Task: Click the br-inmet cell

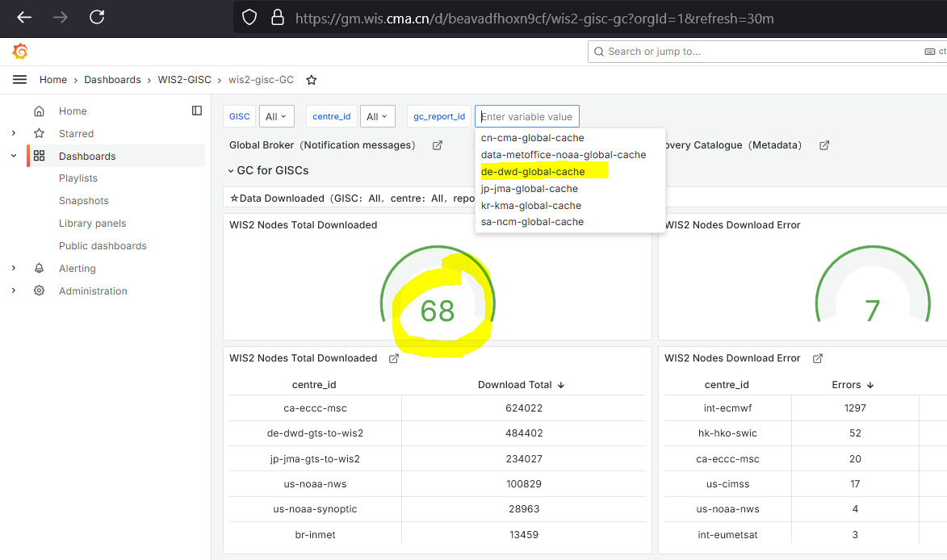Action: [x=316, y=535]
